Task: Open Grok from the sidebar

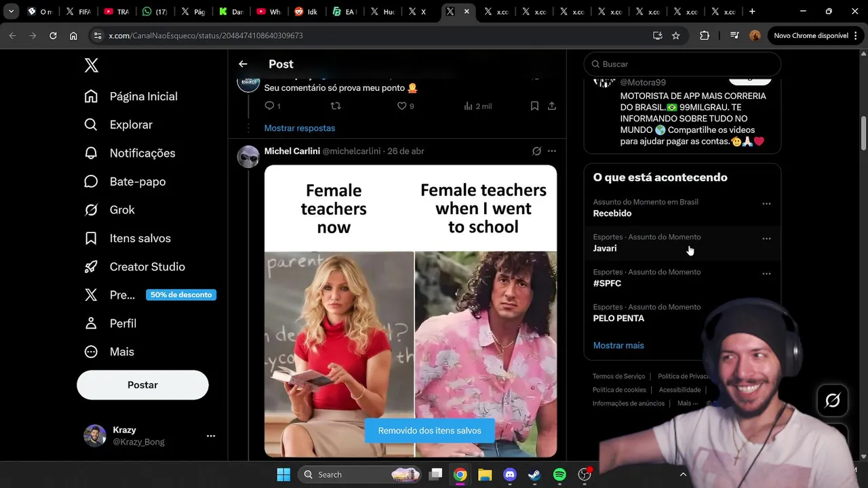Action: pyautogui.click(x=109, y=210)
